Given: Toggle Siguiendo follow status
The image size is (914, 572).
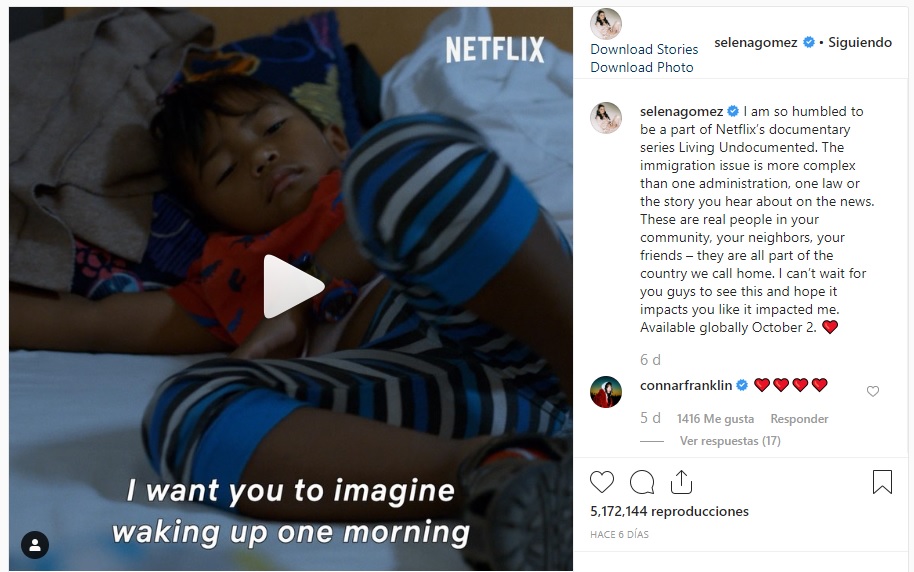Looking at the screenshot, I should (x=860, y=42).
